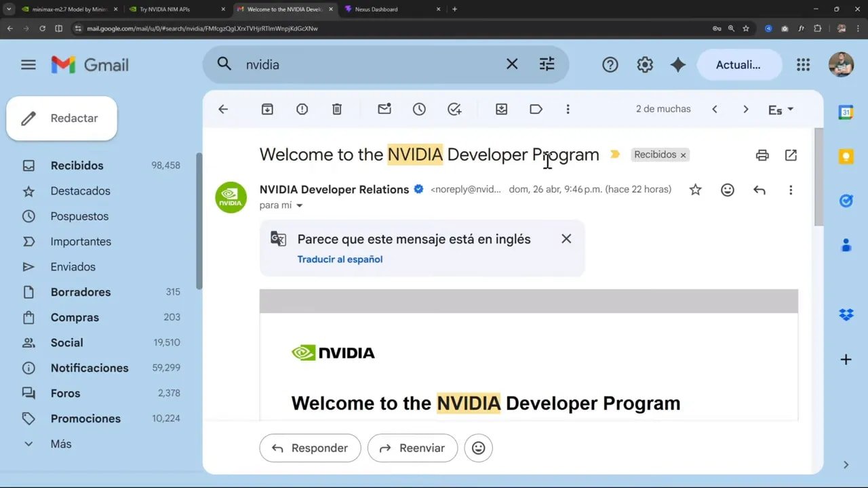The image size is (868, 488).
Task: Click the Actuali... update button
Action: point(738,64)
